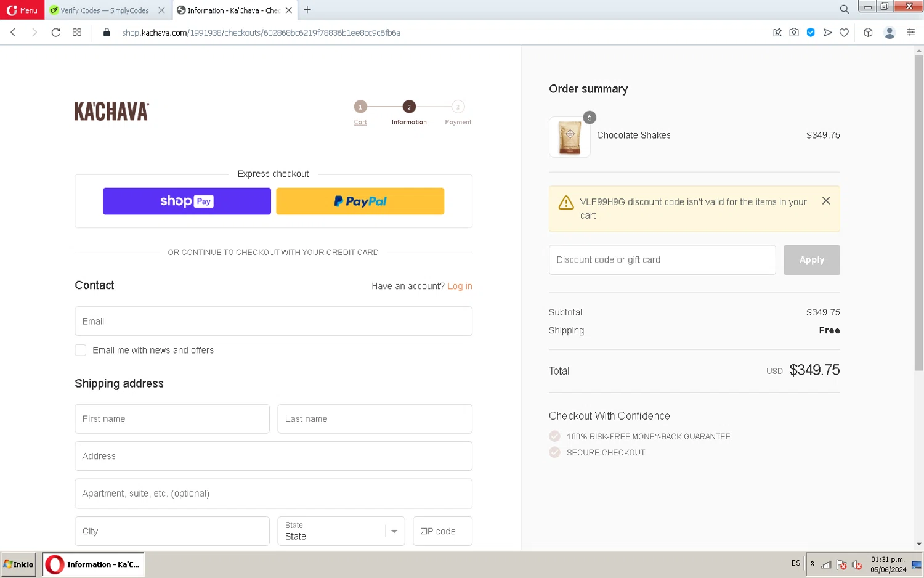924x578 pixels.
Task: Open a new browser tab
Action: coord(307,10)
